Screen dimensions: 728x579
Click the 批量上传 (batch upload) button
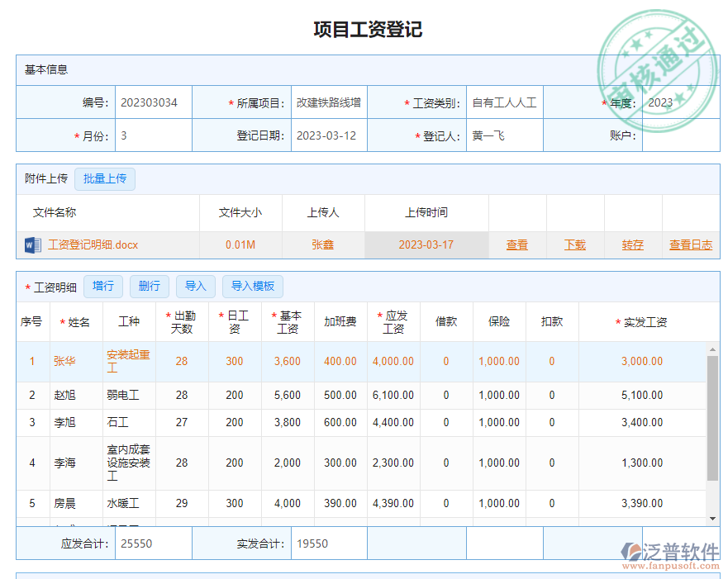pos(105,179)
